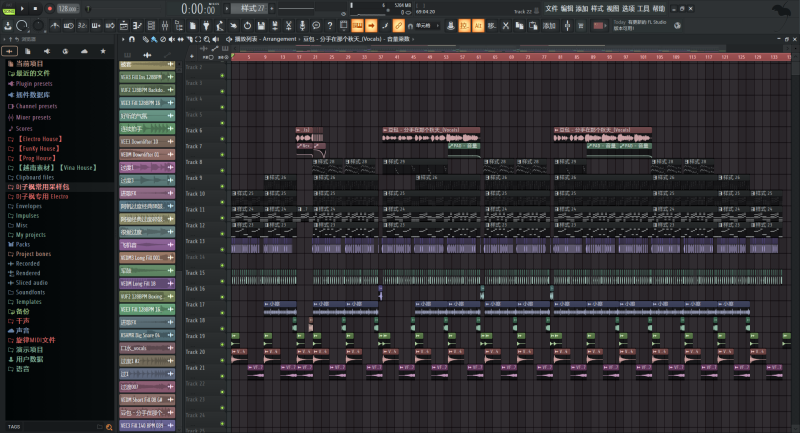Click the arrow left of pattern selector

pyautogui.click(x=227, y=9)
